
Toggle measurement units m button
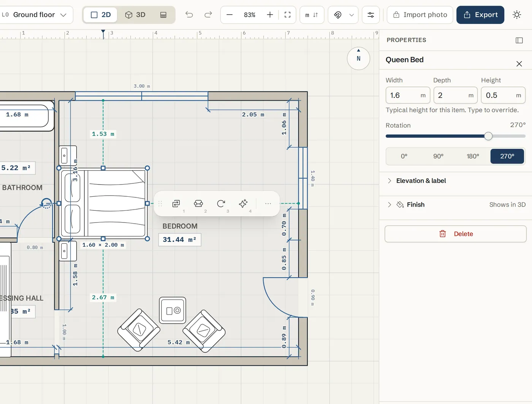click(312, 15)
